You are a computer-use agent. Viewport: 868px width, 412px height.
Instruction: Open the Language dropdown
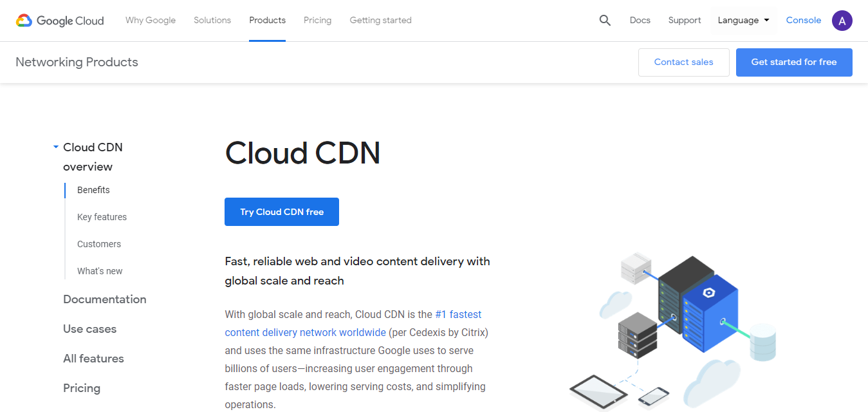743,21
